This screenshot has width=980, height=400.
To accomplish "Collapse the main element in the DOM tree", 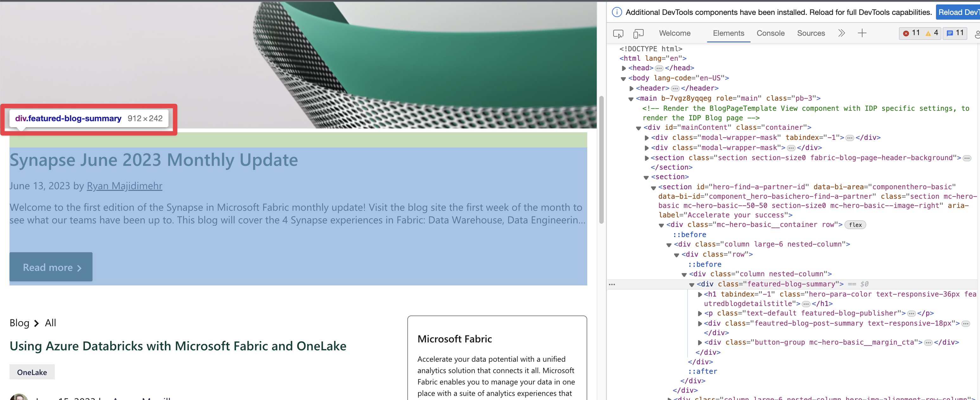I will tap(632, 98).
